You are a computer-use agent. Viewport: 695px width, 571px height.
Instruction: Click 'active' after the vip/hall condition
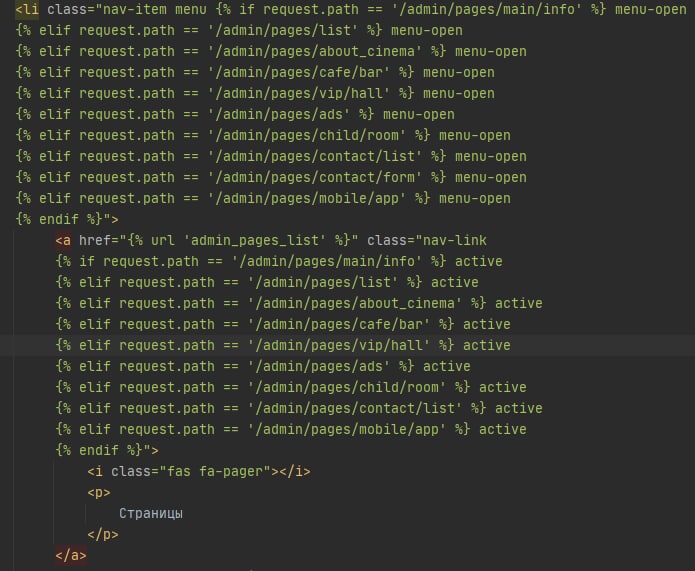coord(487,345)
